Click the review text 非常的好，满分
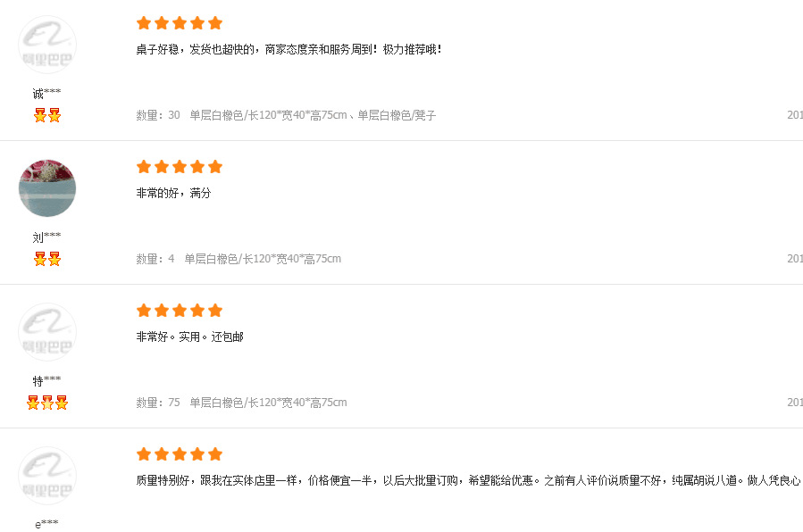This screenshot has width=803, height=532. 173,193
